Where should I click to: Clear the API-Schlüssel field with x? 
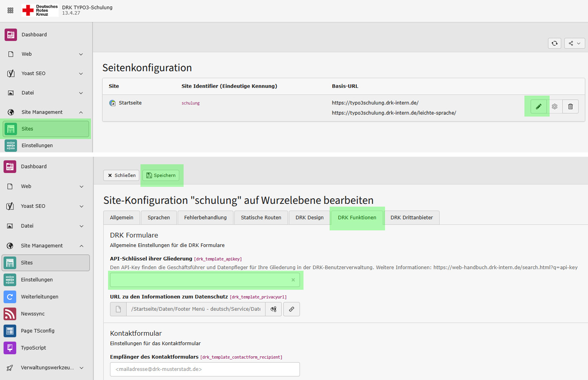click(x=293, y=280)
